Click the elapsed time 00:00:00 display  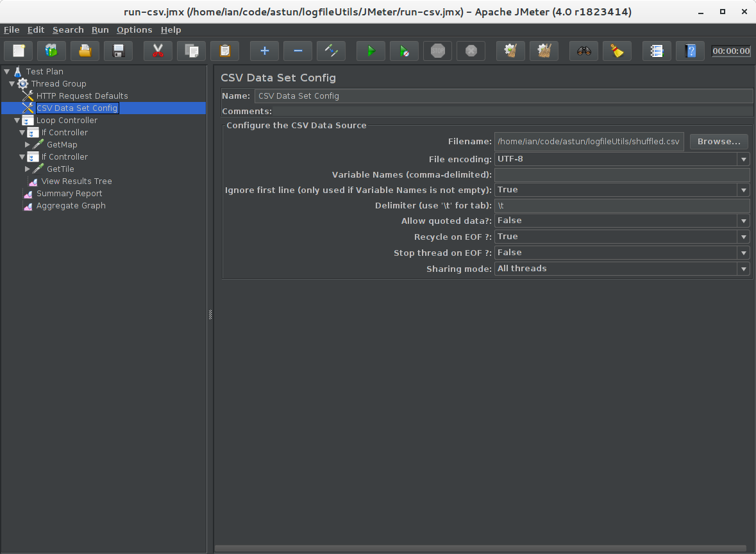coord(731,51)
